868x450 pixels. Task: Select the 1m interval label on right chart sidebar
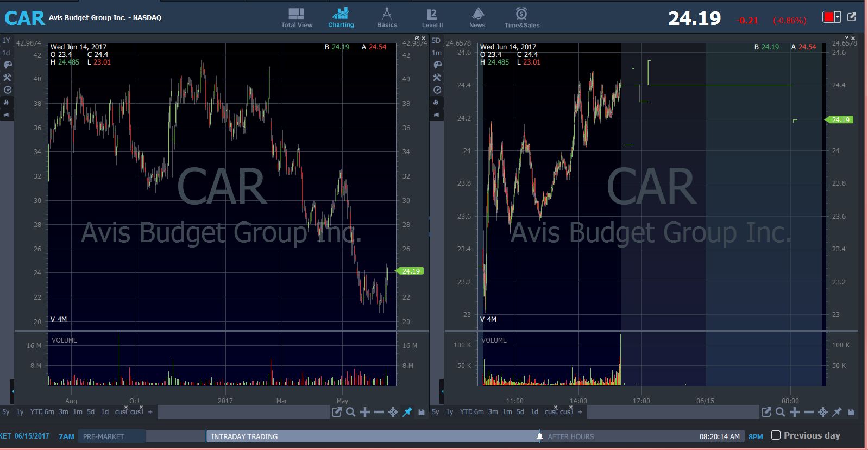pos(436,53)
